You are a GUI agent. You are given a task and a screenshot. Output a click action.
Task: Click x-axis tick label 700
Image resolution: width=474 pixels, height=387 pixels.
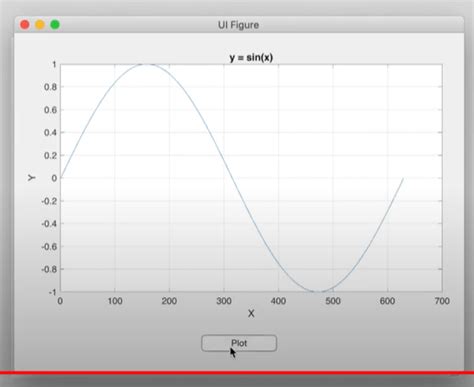pos(442,301)
